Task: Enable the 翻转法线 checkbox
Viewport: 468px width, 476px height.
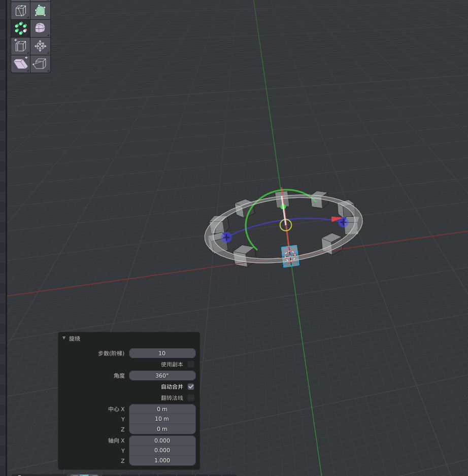Action: point(191,398)
